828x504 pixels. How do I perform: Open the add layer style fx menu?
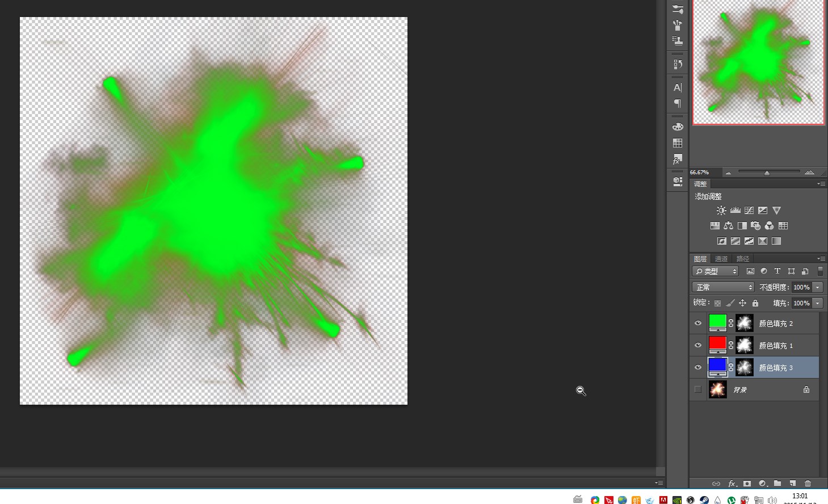pyautogui.click(x=732, y=484)
